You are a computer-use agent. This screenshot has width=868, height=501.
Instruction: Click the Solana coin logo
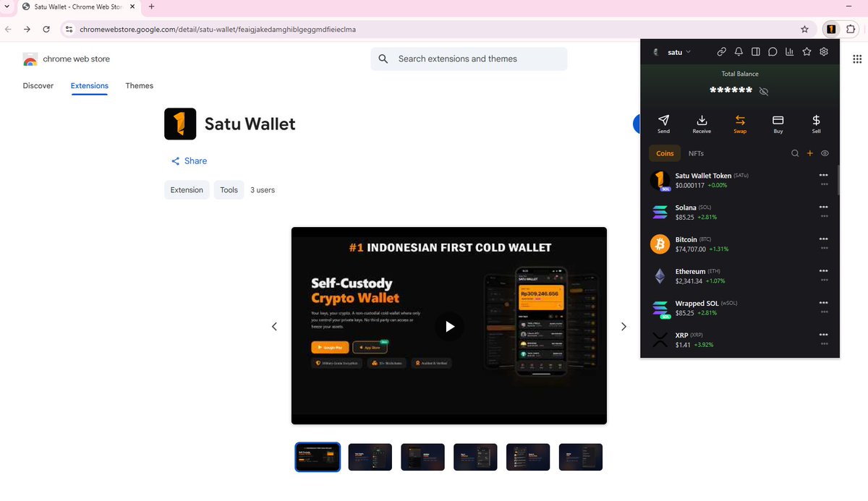[x=660, y=213]
